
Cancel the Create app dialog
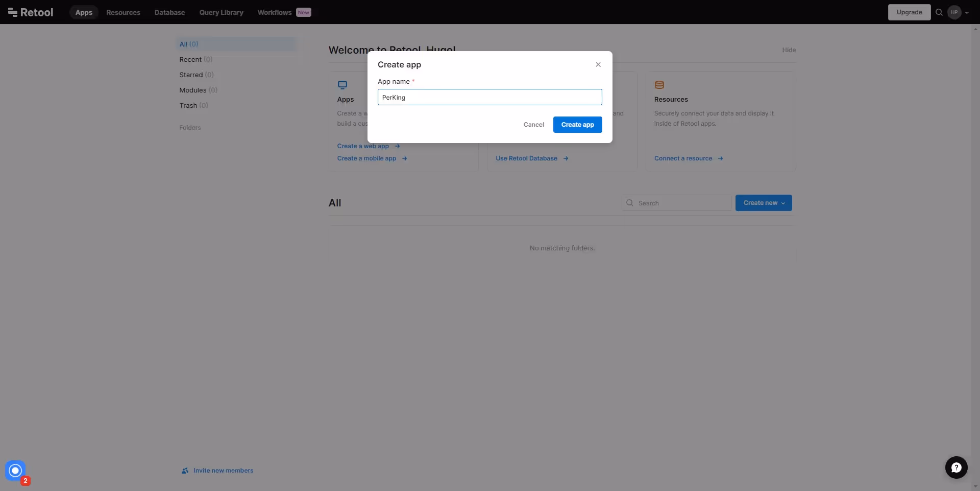[533, 125]
